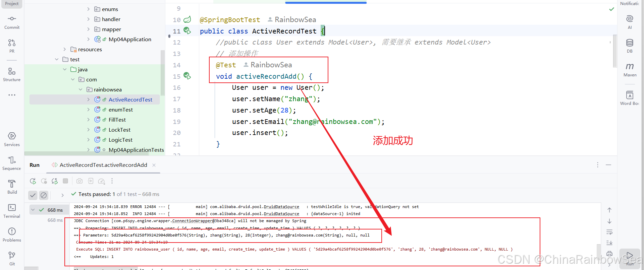Screen dimensions: 644x270
Task: Close the ActiveRecordTest.activeRecordAdd run tab
Action: click(154, 165)
